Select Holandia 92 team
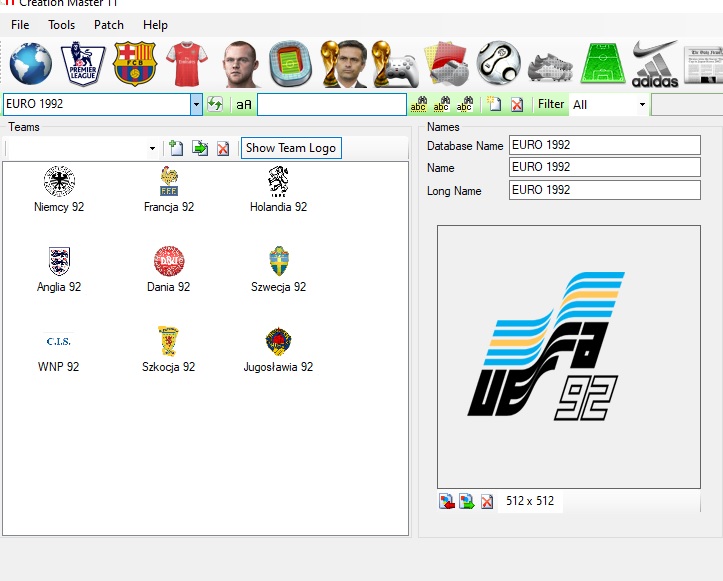This screenshot has height=581, width=723. (279, 189)
